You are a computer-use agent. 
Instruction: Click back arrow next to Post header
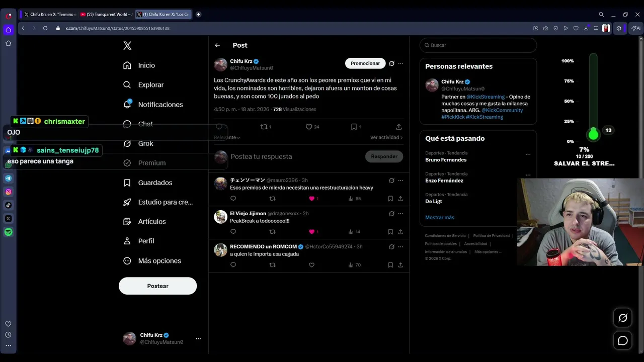217,45
